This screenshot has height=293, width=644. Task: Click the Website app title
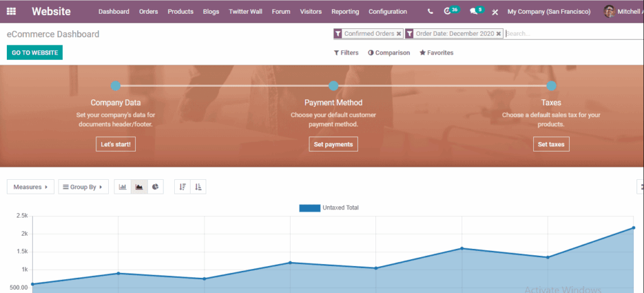point(51,11)
